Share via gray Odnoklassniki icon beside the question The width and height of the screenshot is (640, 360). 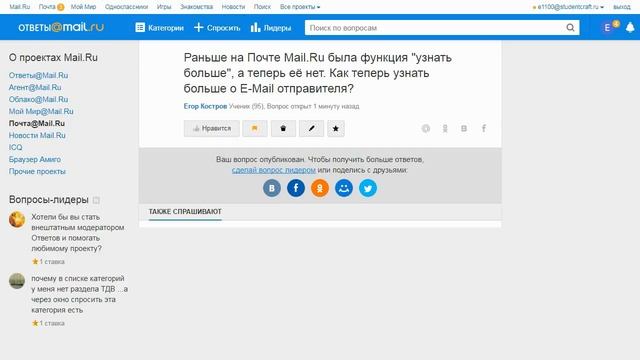[x=445, y=129]
